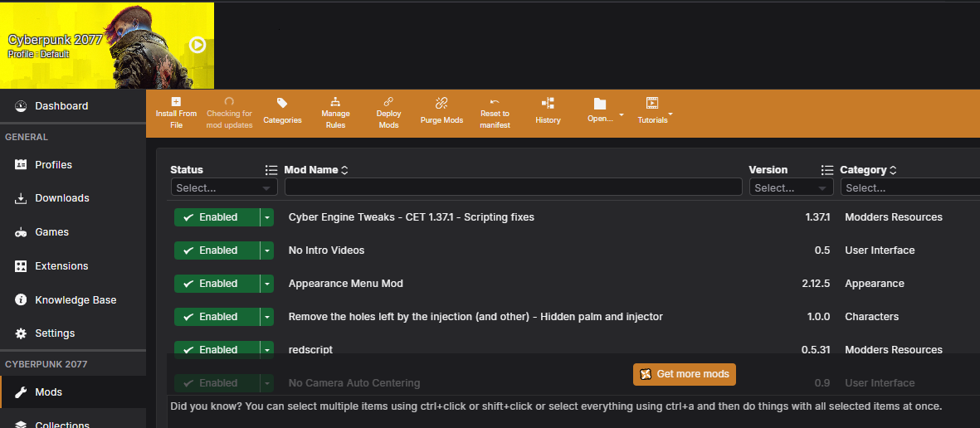Click the Tutorials video icon
Viewport: 980px width, 428px height.
[652, 104]
